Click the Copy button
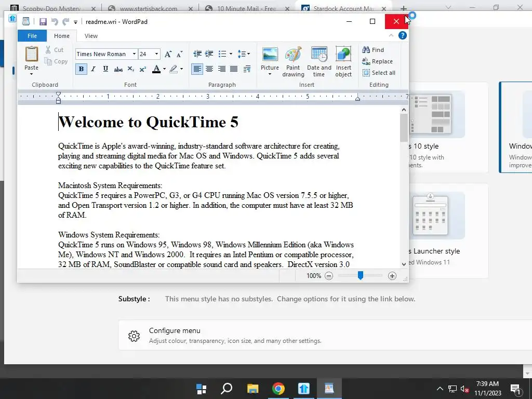 coord(56,61)
